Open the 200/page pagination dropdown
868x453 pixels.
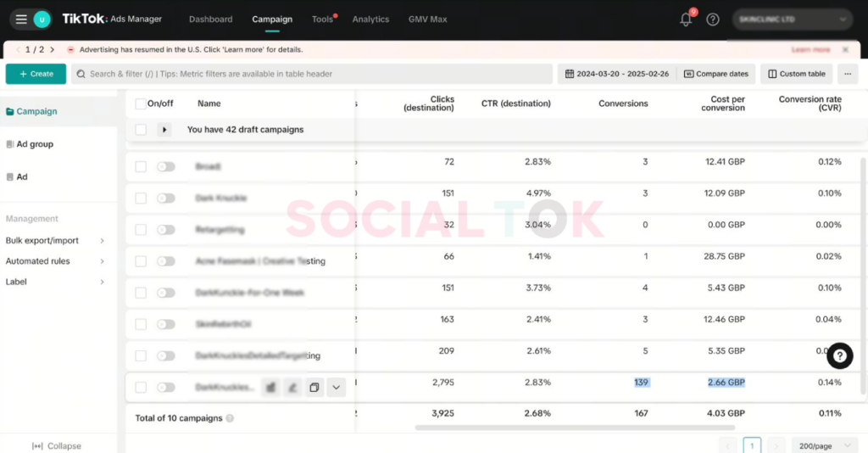click(821, 445)
